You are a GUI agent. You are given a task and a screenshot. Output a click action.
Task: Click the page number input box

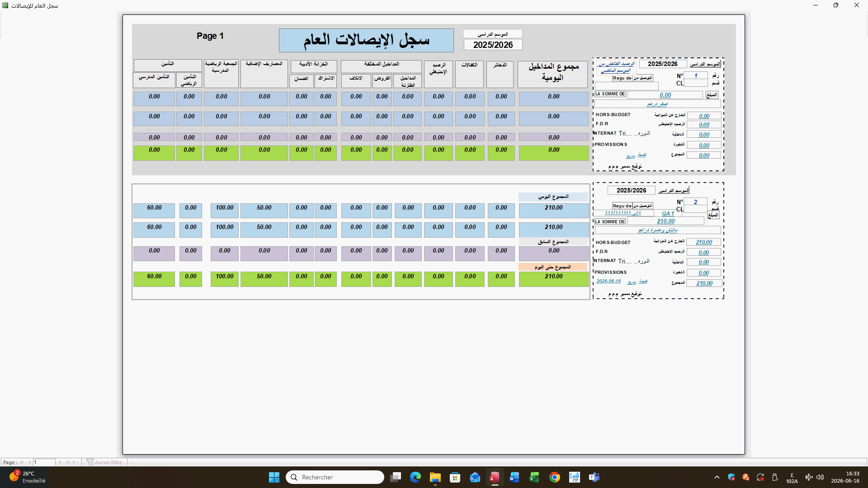tap(44, 462)
